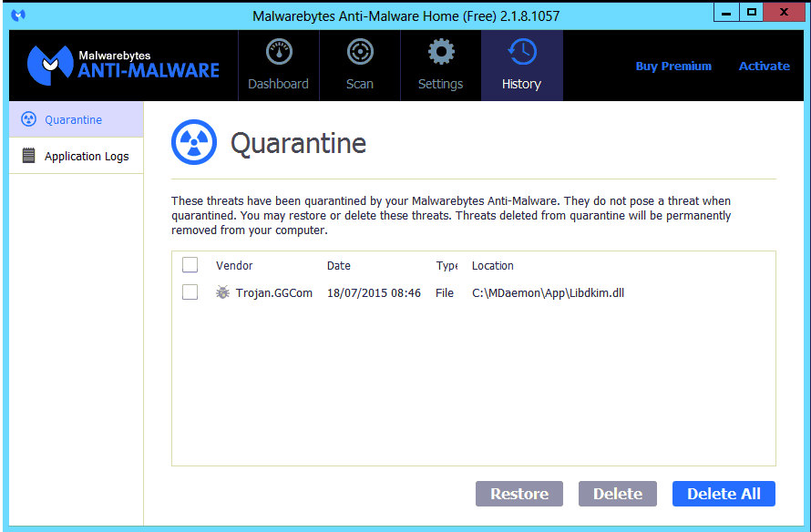
Task: Open the Application Logs section
Action: [x=87, y=156]
